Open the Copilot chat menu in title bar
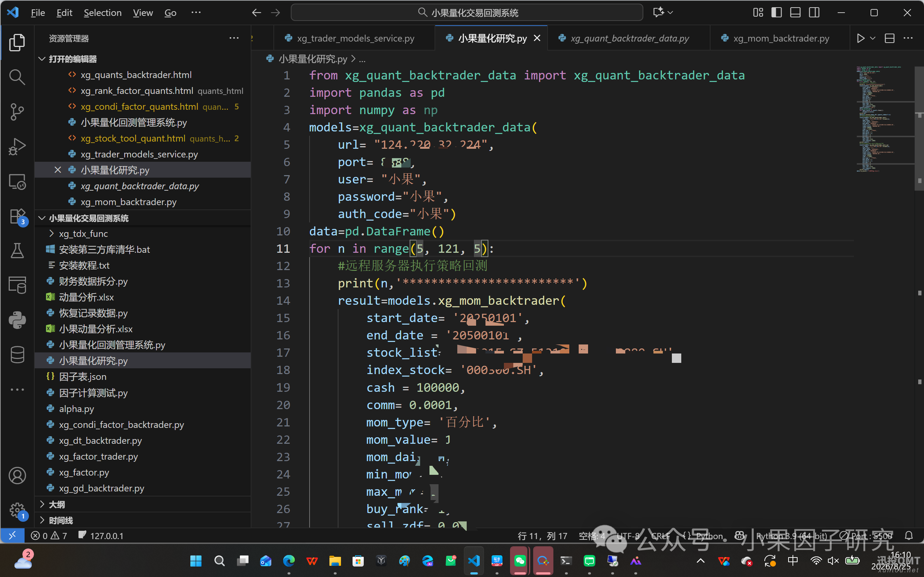The height and width of the screenshot is (577, 924). [662, 13]
